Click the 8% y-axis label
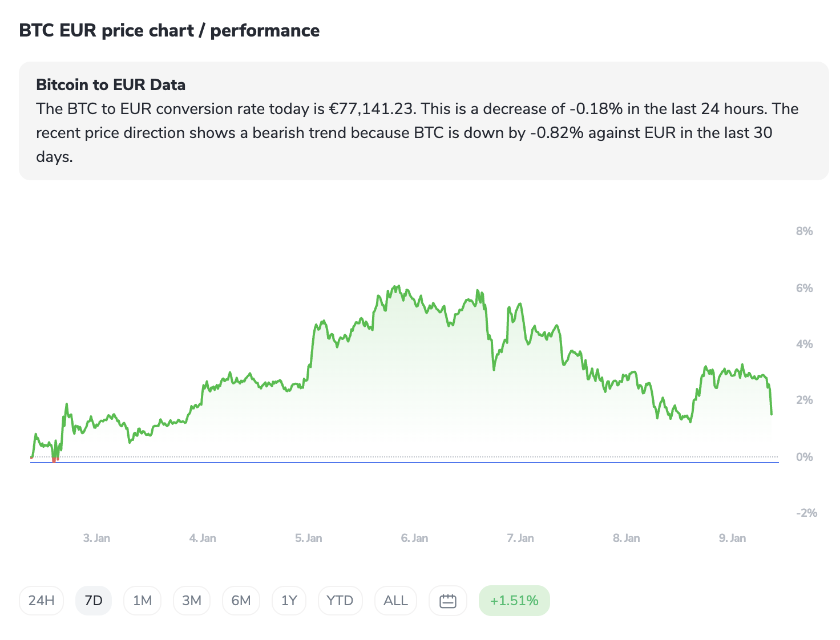Screen dimensions: 840x640 (x=804, y=231)
